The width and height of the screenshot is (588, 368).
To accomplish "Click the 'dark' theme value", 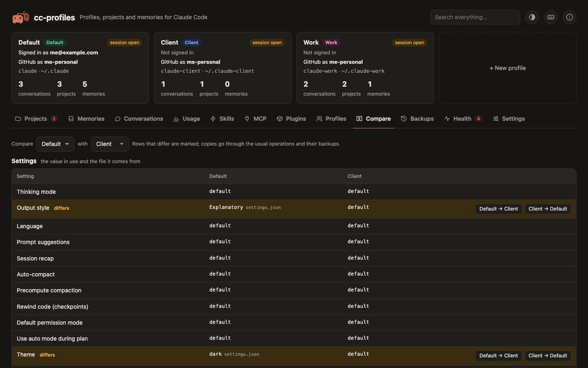I will tap(216, 354).
